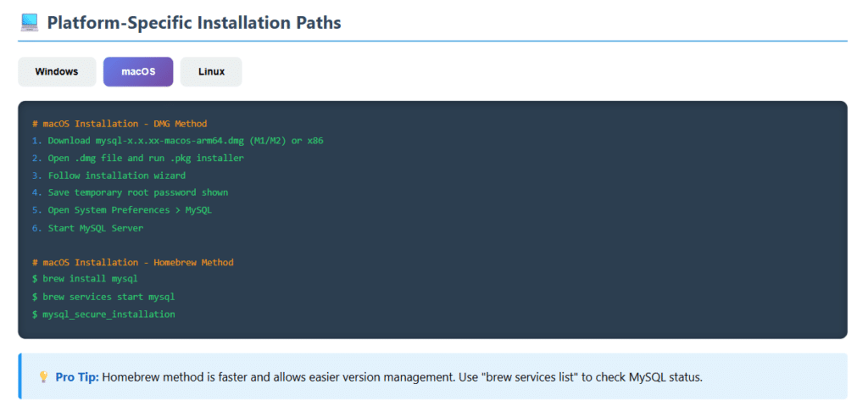868x412 pixels.
Task: Click "# macOS Installation - Homebrew Method" comment
Action: click(x=133, y=263)
